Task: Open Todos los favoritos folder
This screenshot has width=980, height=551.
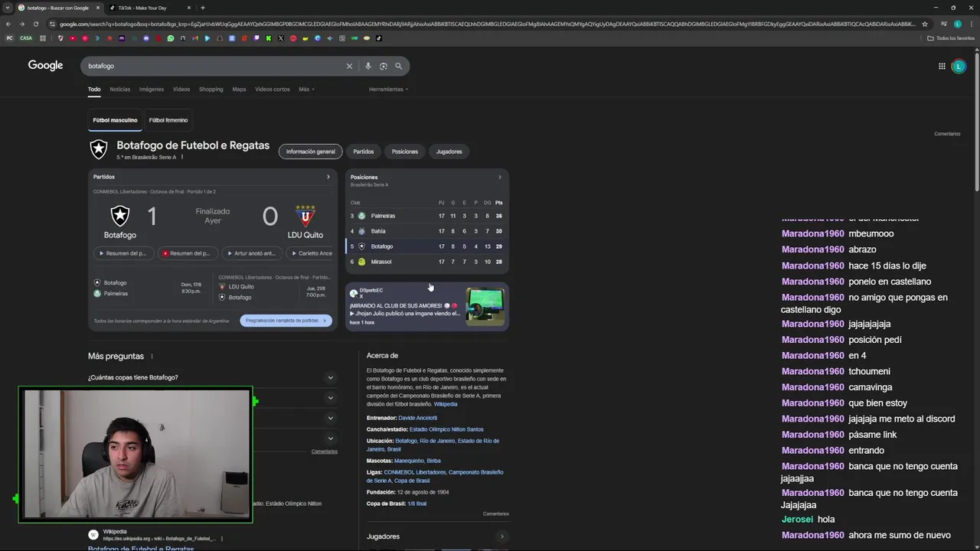Action: (950, 38)
